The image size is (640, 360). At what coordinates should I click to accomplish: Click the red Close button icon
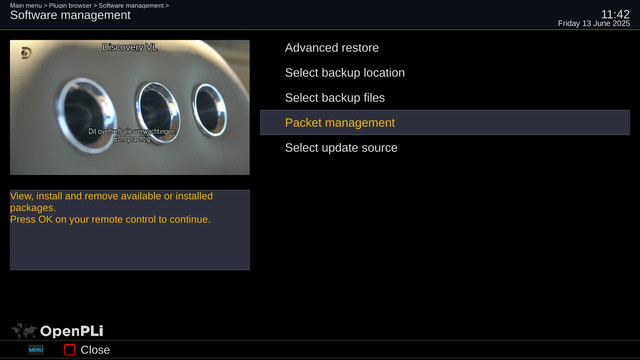tap(70, 350)
